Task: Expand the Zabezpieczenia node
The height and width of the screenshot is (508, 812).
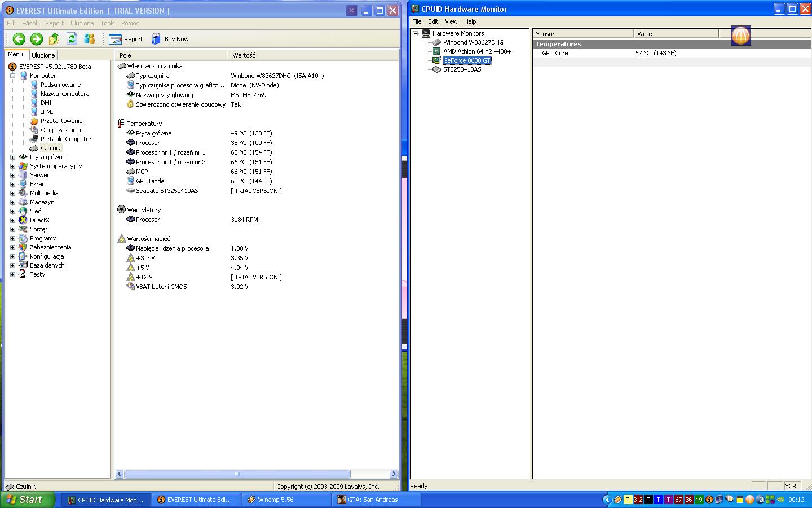Action: (x=13, y=247)
